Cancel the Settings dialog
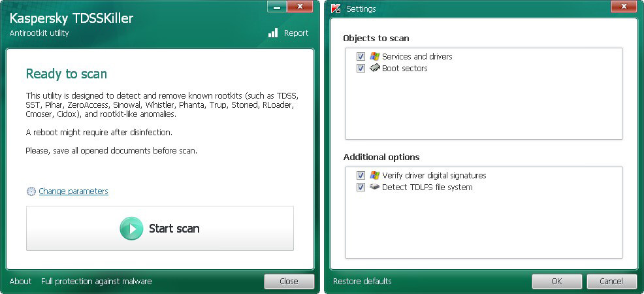This screenshot has height=294, width=644. click(x=611, y=282)
